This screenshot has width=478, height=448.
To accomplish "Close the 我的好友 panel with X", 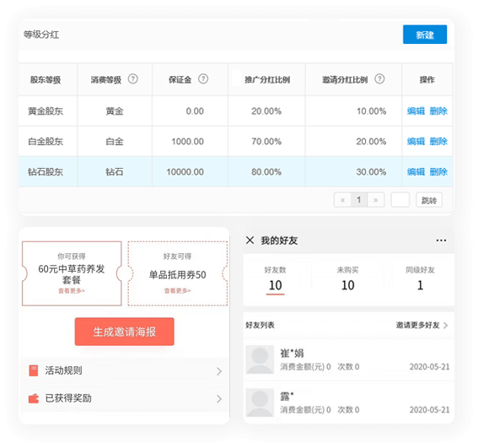I will coord(250,240).
